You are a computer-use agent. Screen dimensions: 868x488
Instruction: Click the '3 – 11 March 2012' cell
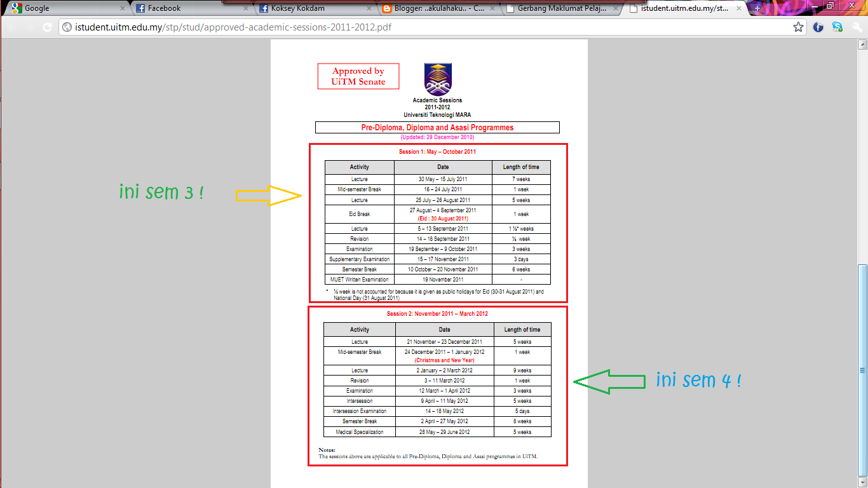(444, 381)
